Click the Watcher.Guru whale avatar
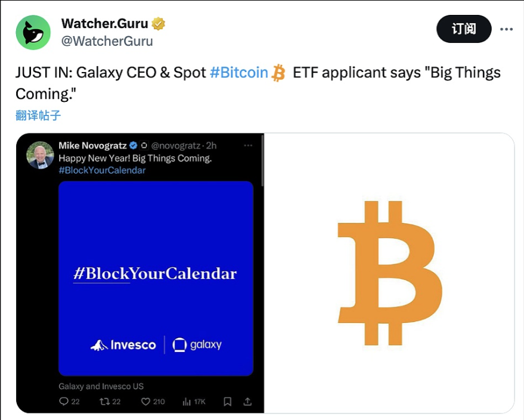 coord(33,32)
